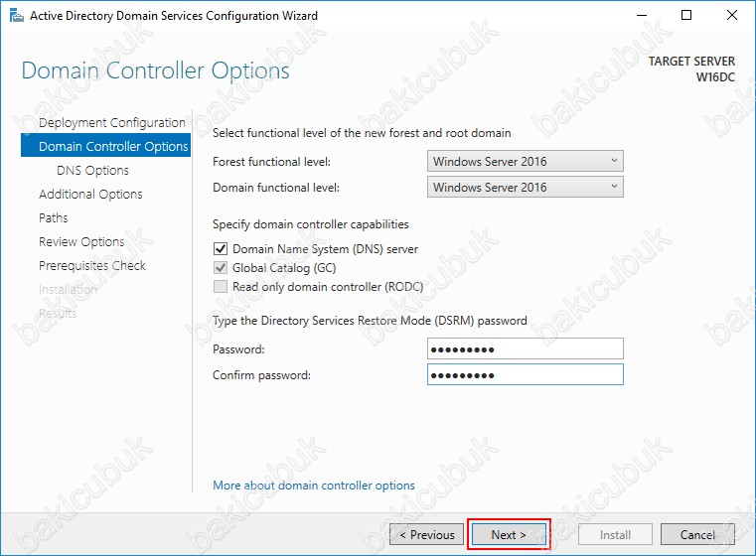
Task: Open Additional Options in the sidebar
Action: click(90, 194)
